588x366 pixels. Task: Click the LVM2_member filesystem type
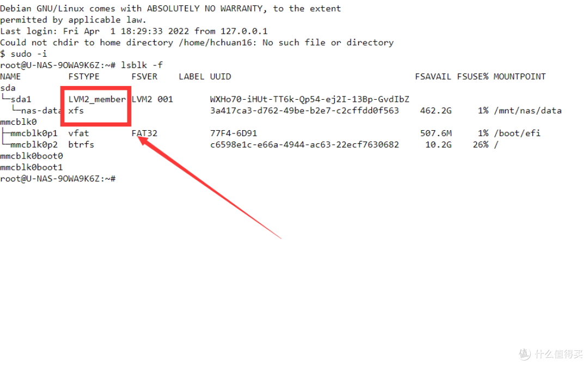(x=97, y=99)
